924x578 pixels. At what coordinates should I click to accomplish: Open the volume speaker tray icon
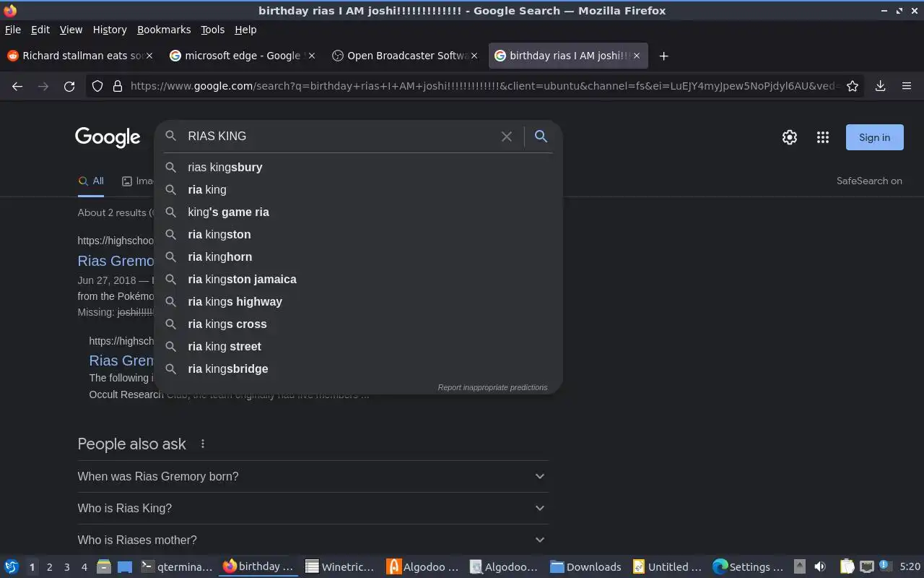(820, 566)
